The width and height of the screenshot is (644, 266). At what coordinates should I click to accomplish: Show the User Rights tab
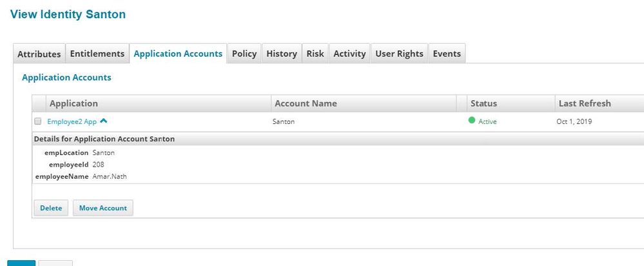tap(400, 54)
